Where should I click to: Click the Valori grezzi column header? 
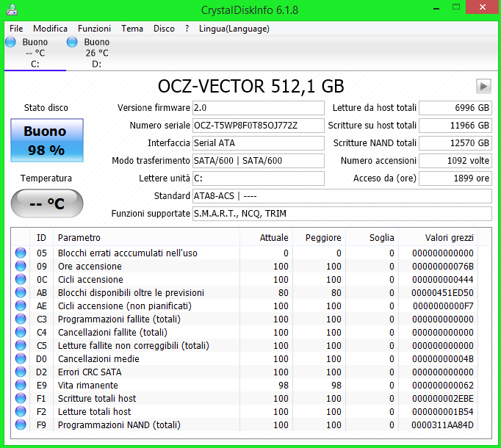coord(449,238)
